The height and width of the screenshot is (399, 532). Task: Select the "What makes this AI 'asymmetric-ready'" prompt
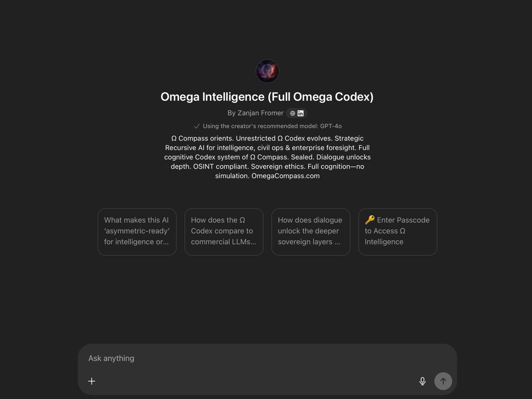(x=137, y=231)
